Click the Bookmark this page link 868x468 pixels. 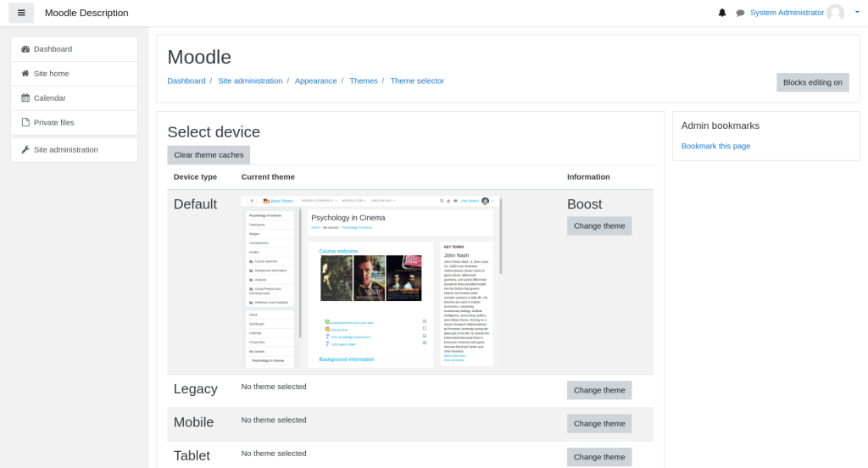click(x=715, y=146)
